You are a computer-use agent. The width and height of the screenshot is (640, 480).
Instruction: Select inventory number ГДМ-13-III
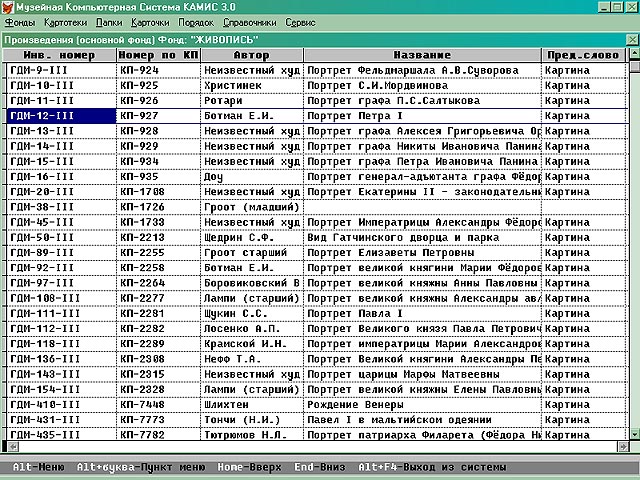pos(42,131)
